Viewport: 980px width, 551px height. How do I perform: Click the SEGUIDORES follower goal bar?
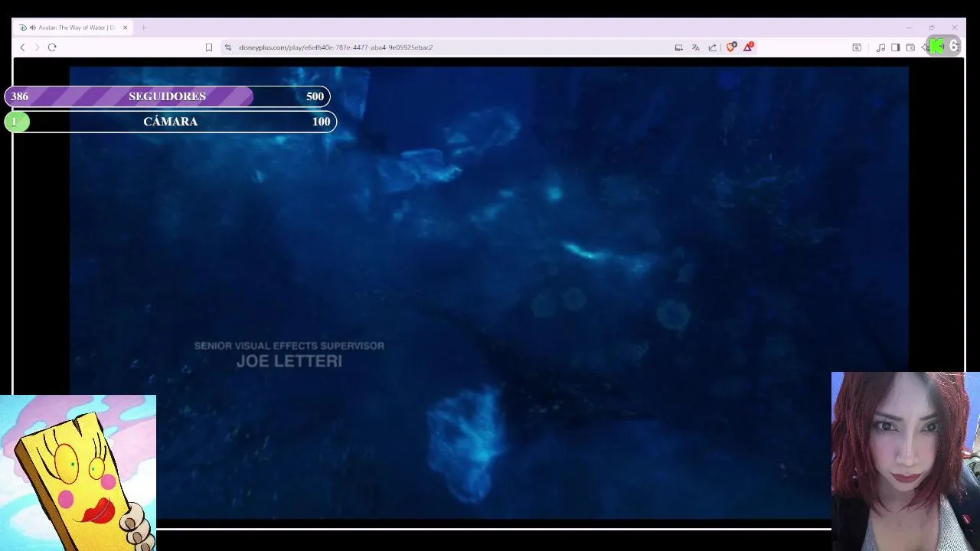[x=167, y=96]
